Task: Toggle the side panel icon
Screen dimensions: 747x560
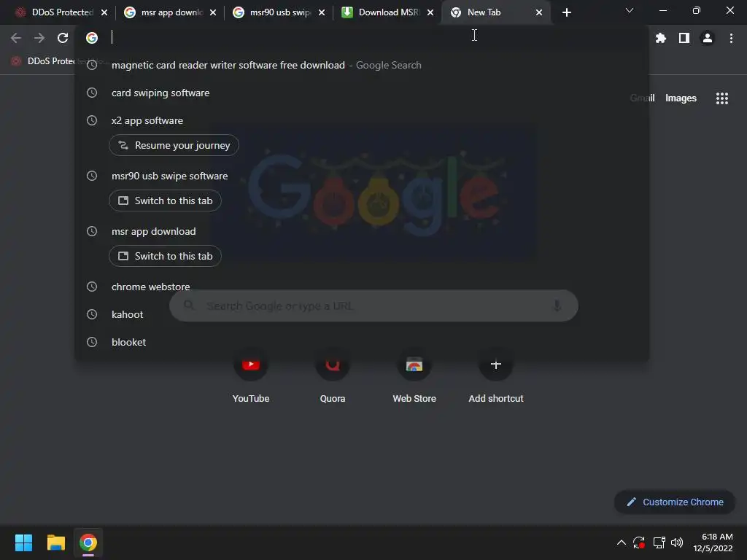Action: tap(684, 38)
